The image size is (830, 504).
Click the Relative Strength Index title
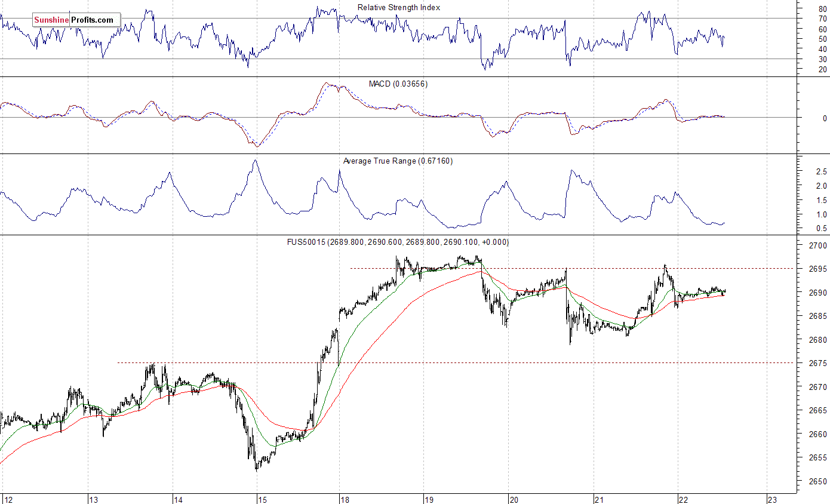pos(399,7)
